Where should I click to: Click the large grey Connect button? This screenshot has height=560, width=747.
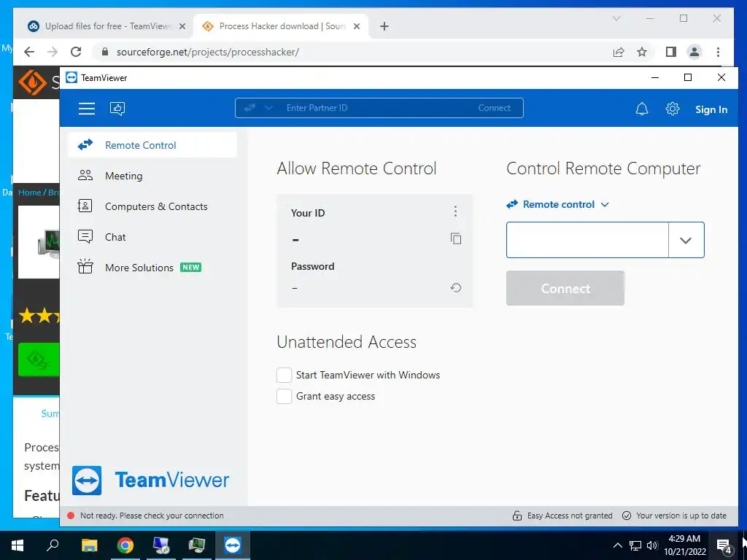565,288
